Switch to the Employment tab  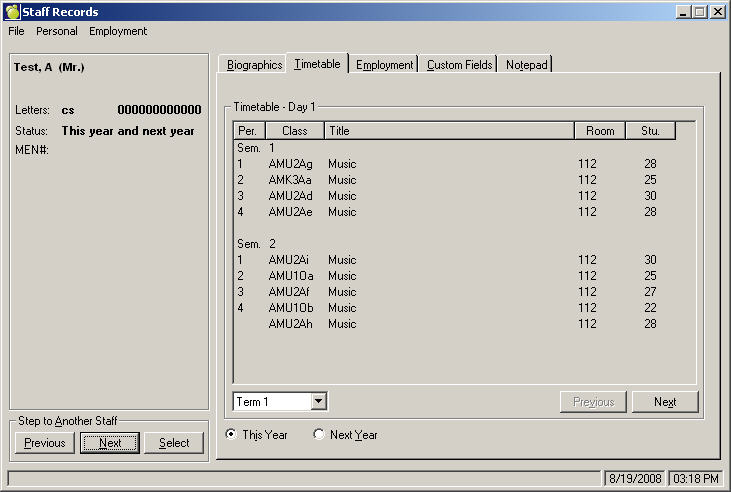click(385, 65)
